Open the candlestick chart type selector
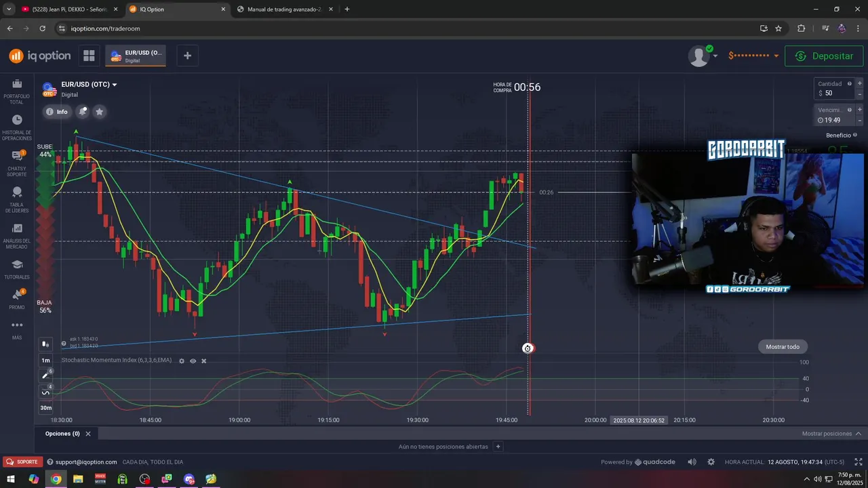Image resolution: width=868 pixels, height=488 pixels. (45, 344)
